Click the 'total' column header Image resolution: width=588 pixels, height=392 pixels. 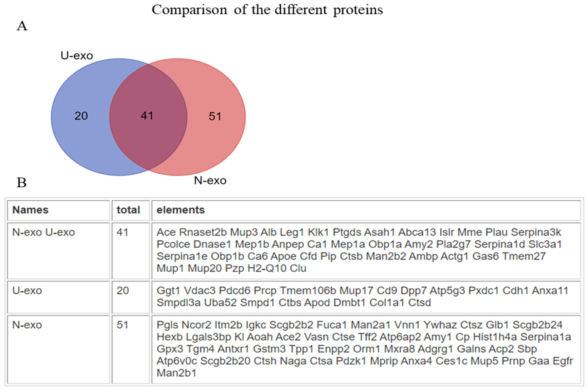point(128,210)
